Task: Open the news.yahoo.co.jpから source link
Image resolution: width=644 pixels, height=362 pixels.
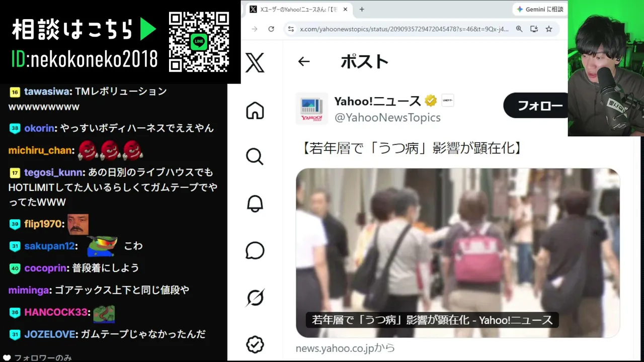Action: tap(345, 348)
